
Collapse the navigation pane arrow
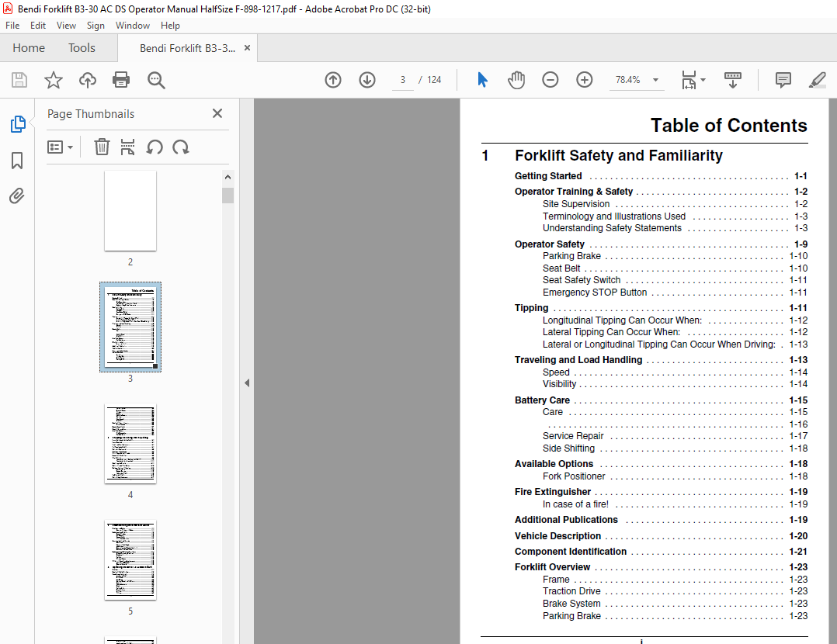(247, 383)
